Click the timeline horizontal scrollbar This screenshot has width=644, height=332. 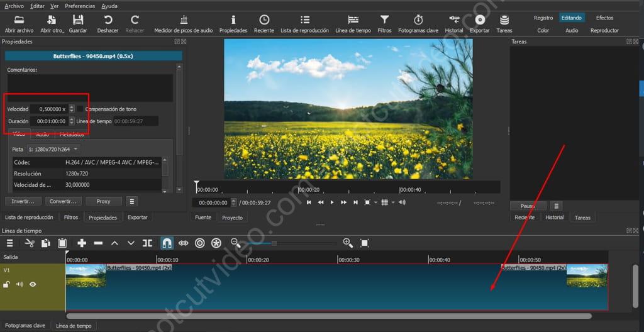329,316
